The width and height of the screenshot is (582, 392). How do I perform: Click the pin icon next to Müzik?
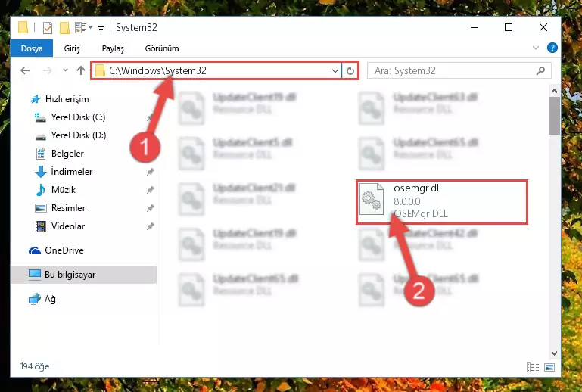tap(151, 190)
